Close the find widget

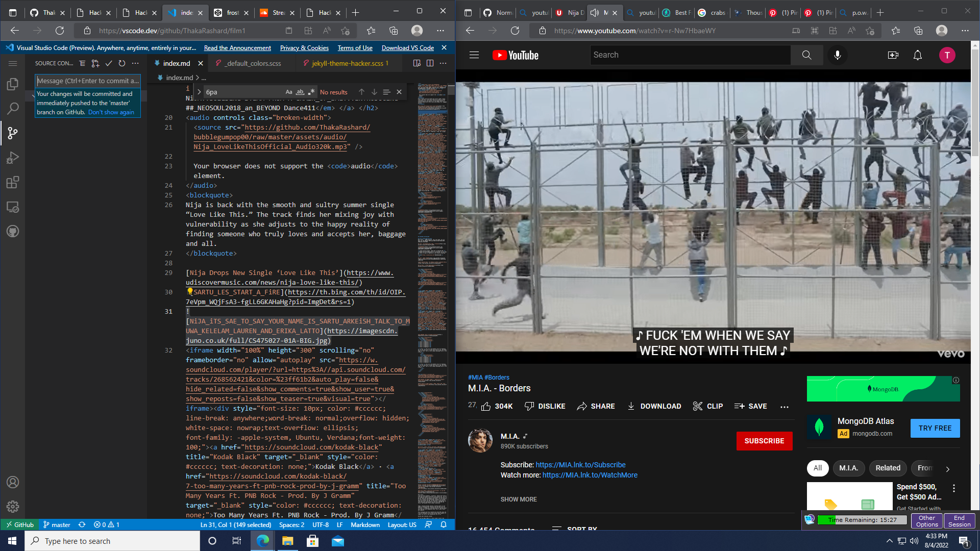pyautogui.click(x=399, y=92)
